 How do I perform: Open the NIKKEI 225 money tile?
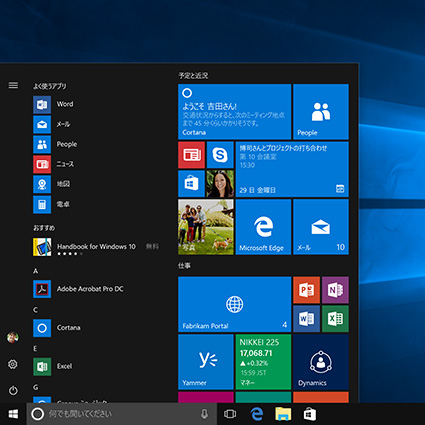[263, 362]
